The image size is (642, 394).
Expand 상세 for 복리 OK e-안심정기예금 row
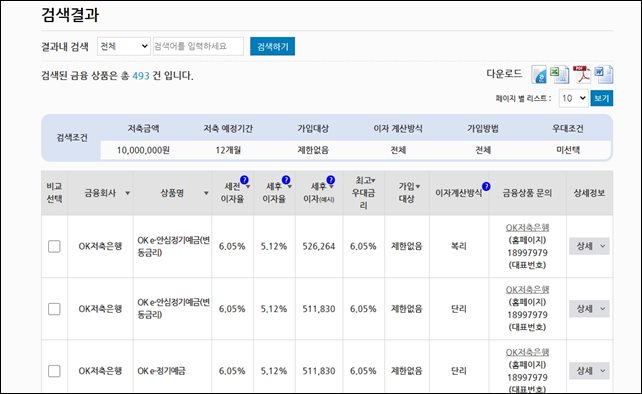(589, 246)
